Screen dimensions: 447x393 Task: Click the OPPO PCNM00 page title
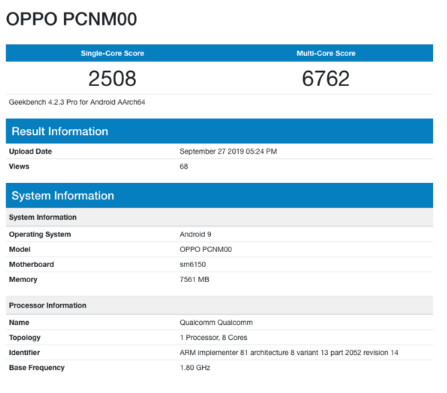pyautogui.click(x=71, y=19)
